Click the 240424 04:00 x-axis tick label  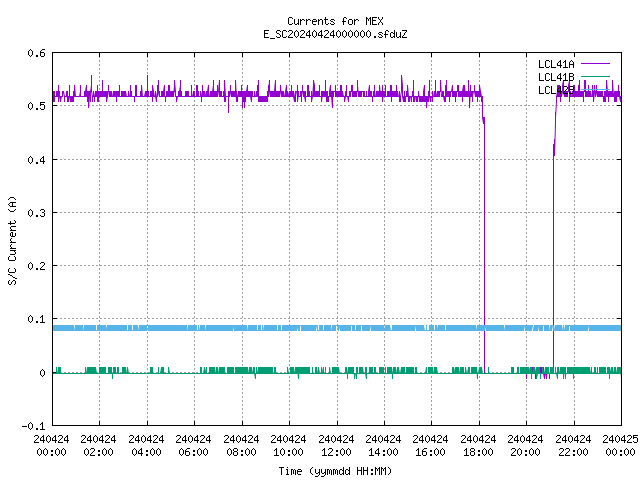click(146, 446)
